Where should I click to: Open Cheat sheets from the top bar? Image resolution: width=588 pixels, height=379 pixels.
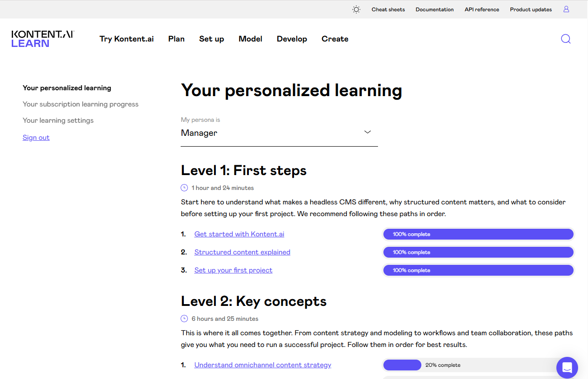tap(388, 9)
